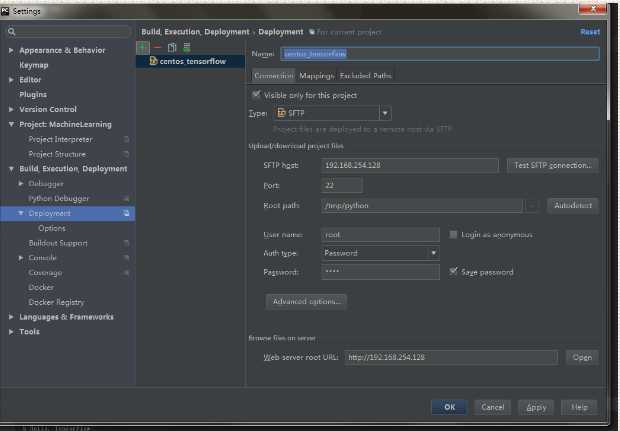Click the Help button
This screenshot has height=431, width=620.
(x=579, y=407)
